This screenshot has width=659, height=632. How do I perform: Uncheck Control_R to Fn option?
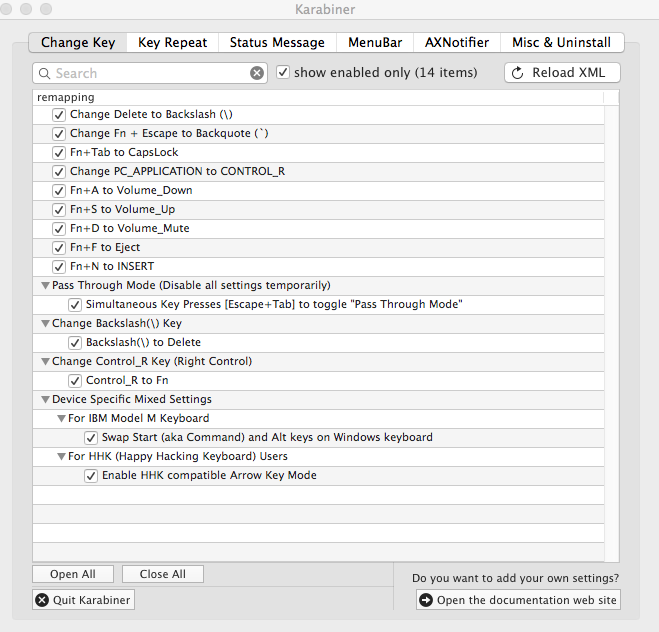click(x=75, y=380)
